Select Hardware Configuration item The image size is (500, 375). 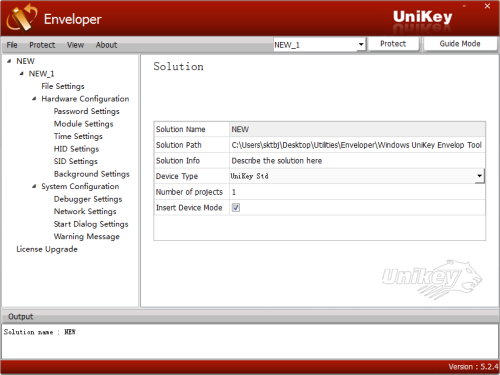[x=85, y=99]
